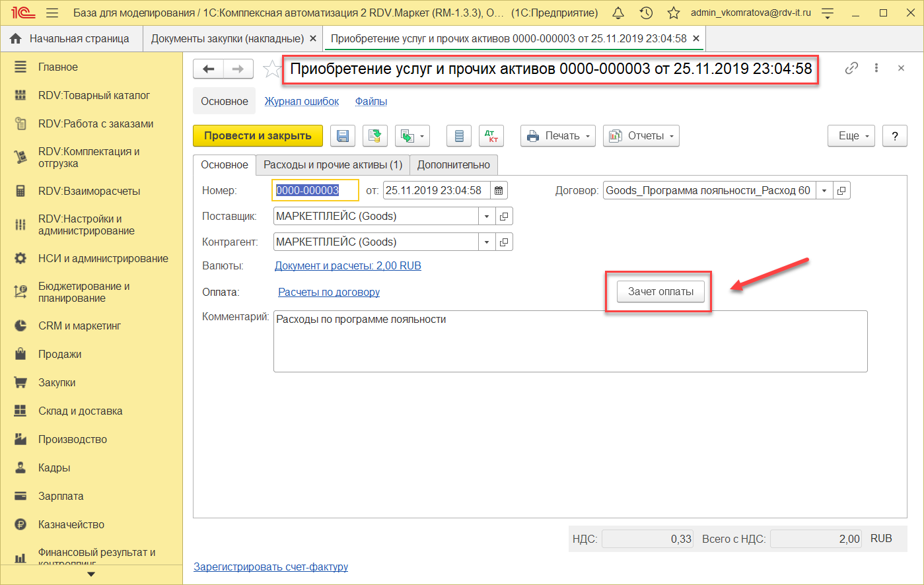Open Закупки section in sidebar
924x585 pixels.
pyautogui.click(x=57, y=383)
